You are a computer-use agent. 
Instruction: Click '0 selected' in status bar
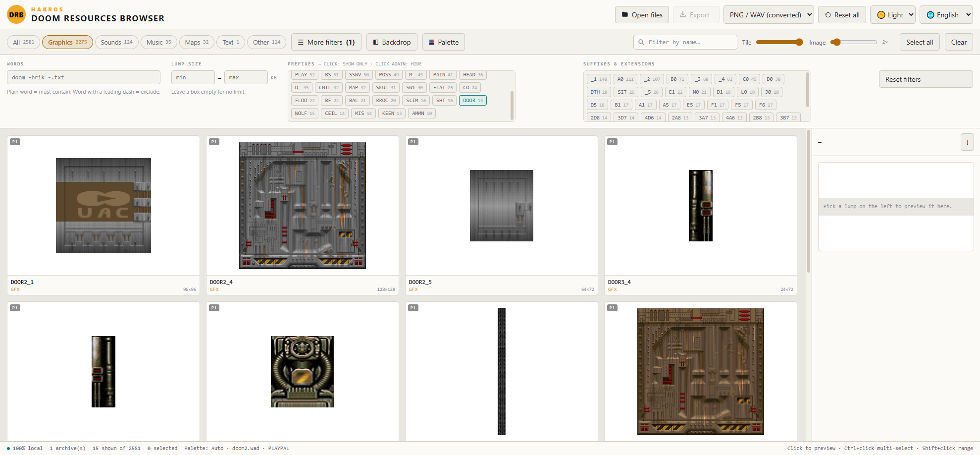[x=162, y=448]
